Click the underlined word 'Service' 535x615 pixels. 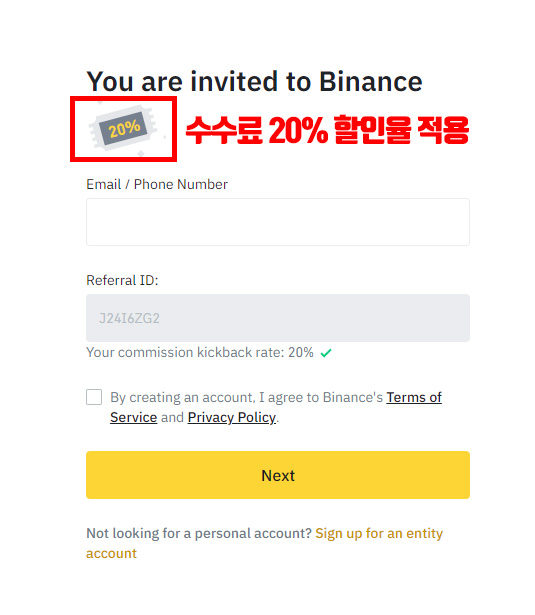click(x=133, y=417)
